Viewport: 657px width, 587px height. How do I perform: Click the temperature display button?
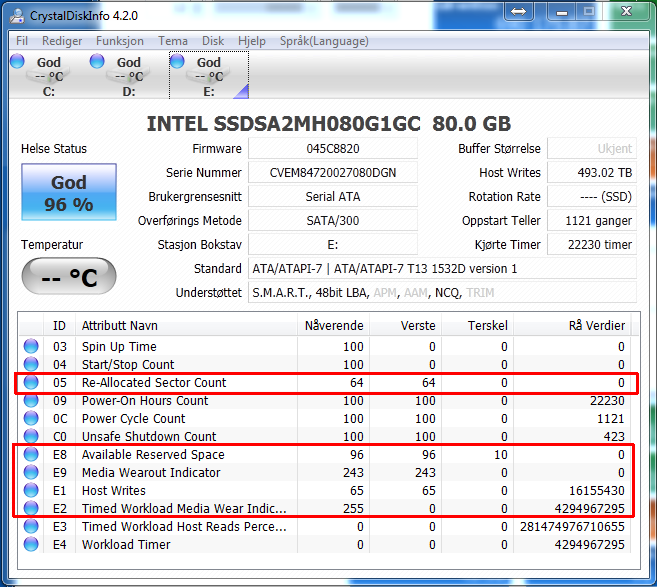pyautogui.click(x=69, y=276)
